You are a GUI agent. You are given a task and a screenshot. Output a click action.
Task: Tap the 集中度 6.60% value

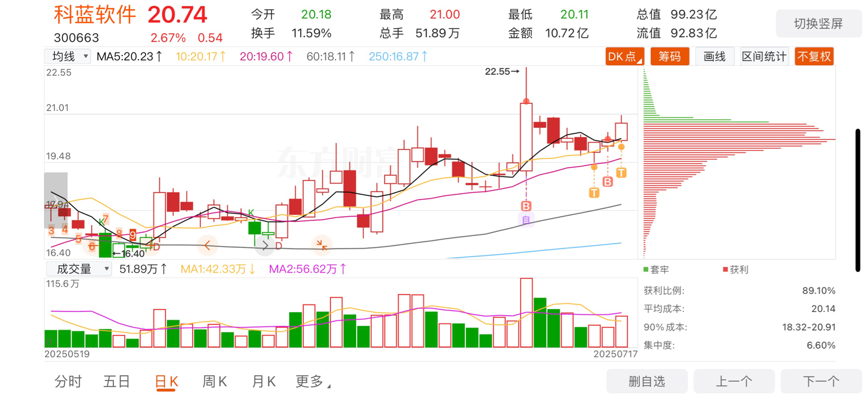[821, 346]
